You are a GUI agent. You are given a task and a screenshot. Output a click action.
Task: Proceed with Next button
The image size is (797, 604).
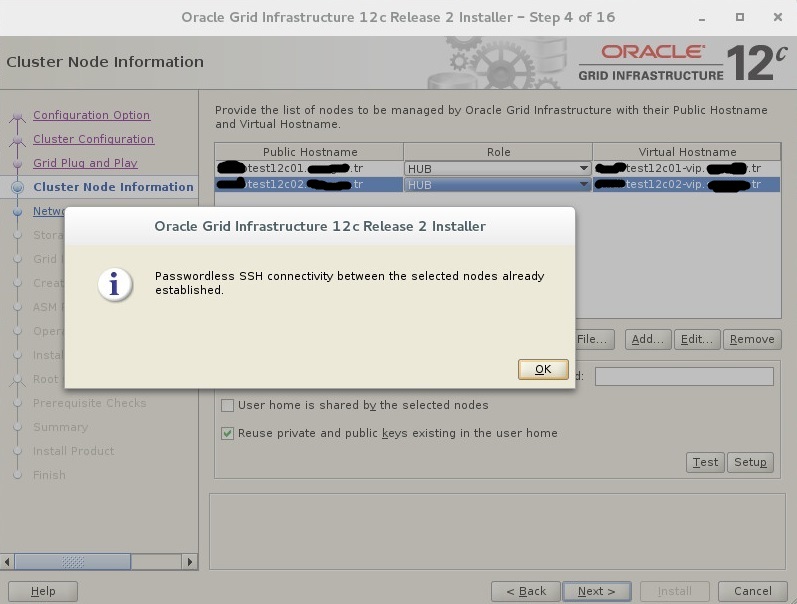(597, 591)
